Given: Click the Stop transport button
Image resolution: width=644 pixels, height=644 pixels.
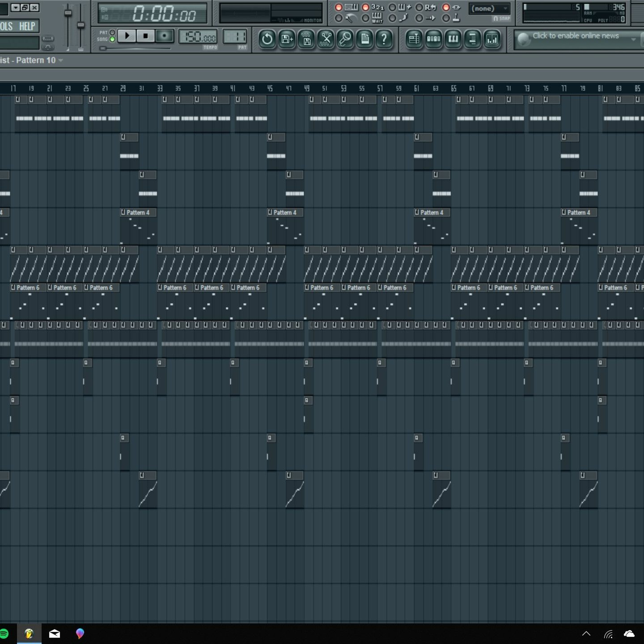Looking at the screenshot, I should coord(145,36).
